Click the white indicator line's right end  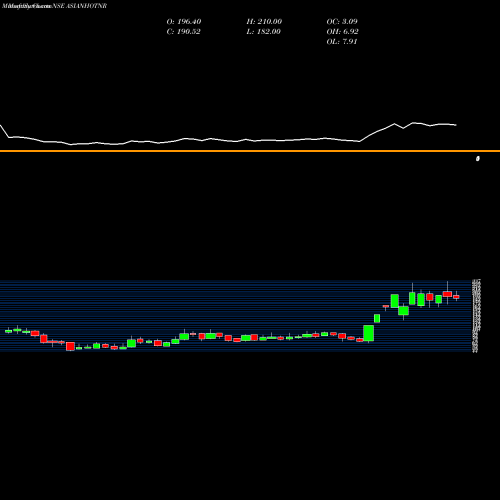455,125
